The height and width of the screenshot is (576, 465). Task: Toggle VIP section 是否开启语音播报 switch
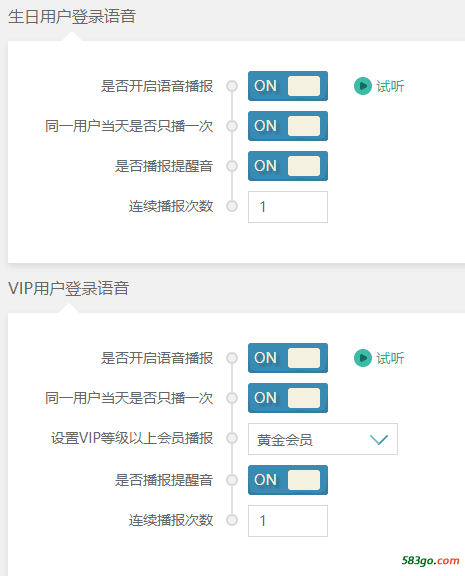coord(288,358)
